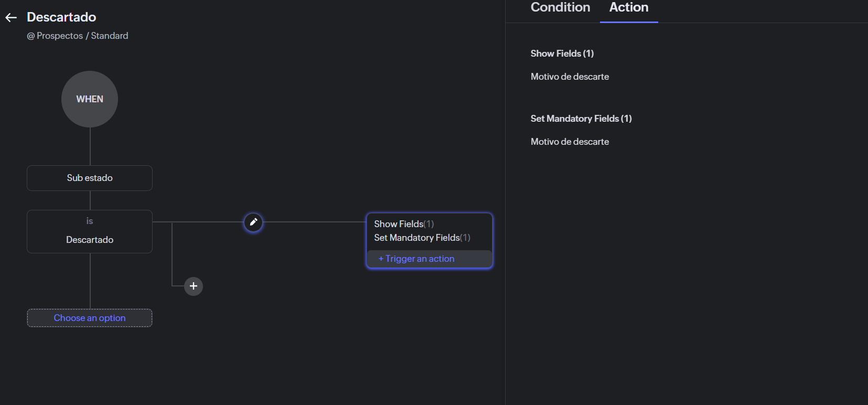Click the WHEN circle node
The image size is (868, 405).
click(90, 99)
